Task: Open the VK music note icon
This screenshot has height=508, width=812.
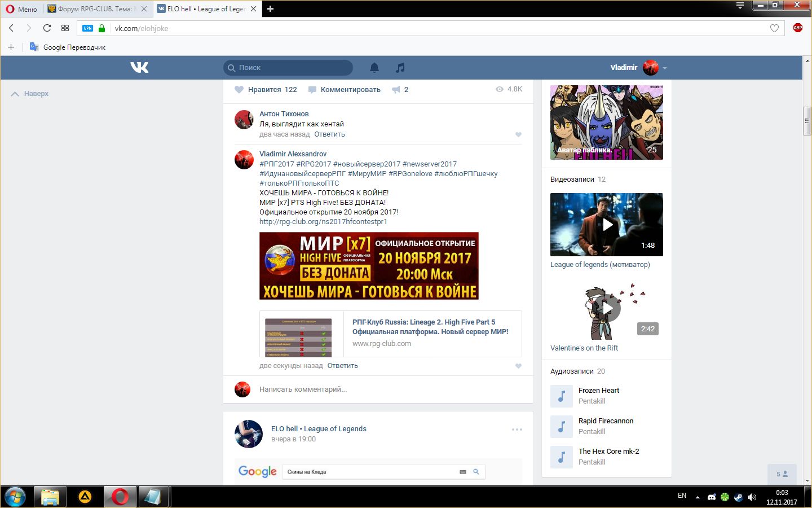Action: 400,68
